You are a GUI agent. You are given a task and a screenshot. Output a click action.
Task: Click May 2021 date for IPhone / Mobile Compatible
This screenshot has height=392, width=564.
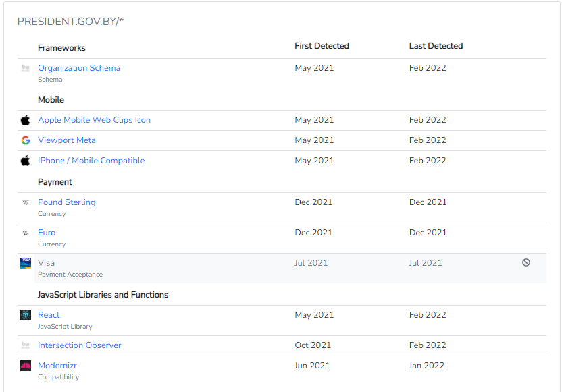[314, 161]
